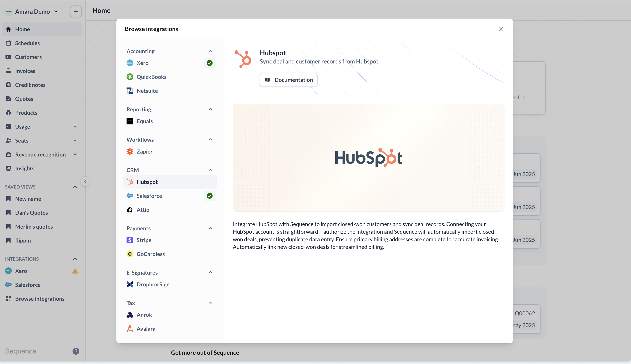Click the Credit notes sidebar icon
631x364 pixels.
[8, 85]
